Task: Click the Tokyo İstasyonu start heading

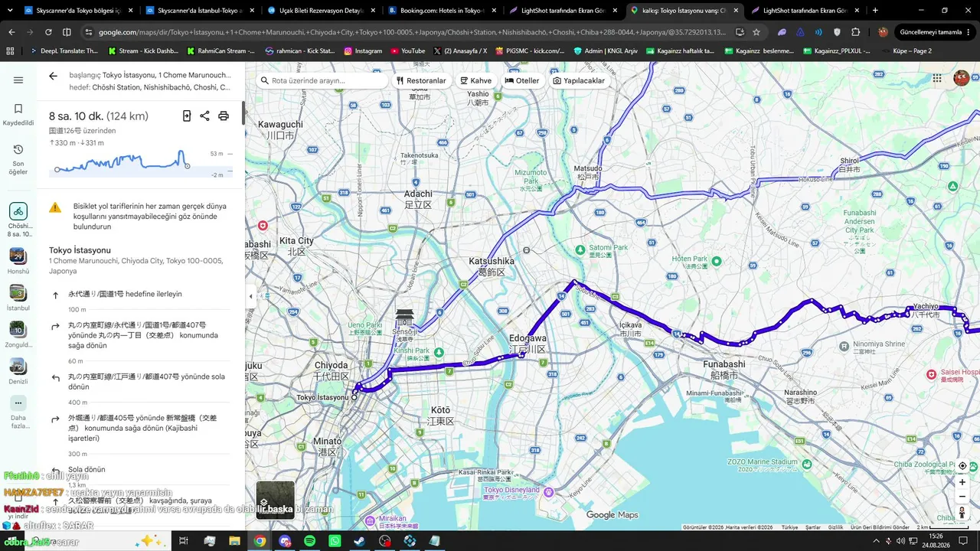Action: click(80, 250)
